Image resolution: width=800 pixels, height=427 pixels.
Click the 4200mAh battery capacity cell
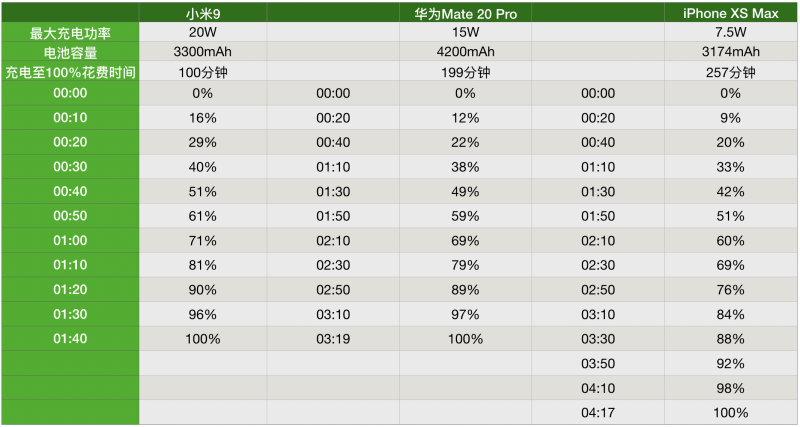tap(464, 52)
